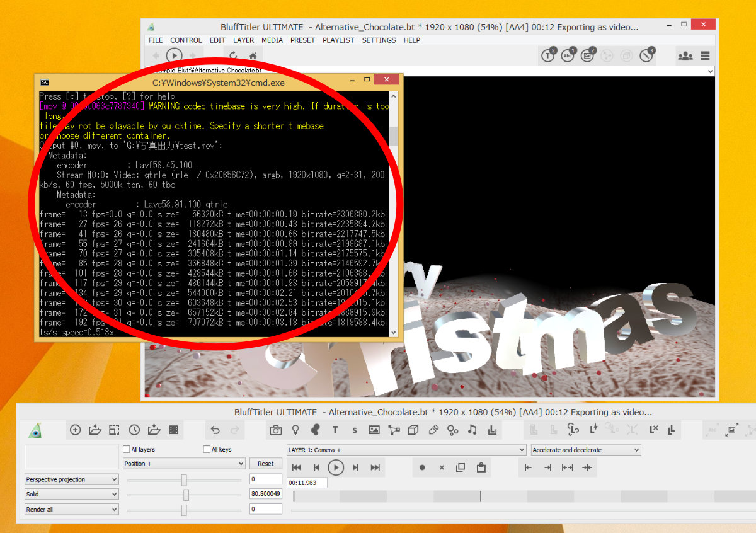The image size is (756, 533).
Task: Open the LAYER 1: Camera + dropdown
Action: pyautogui.click(x=406, y=450)
